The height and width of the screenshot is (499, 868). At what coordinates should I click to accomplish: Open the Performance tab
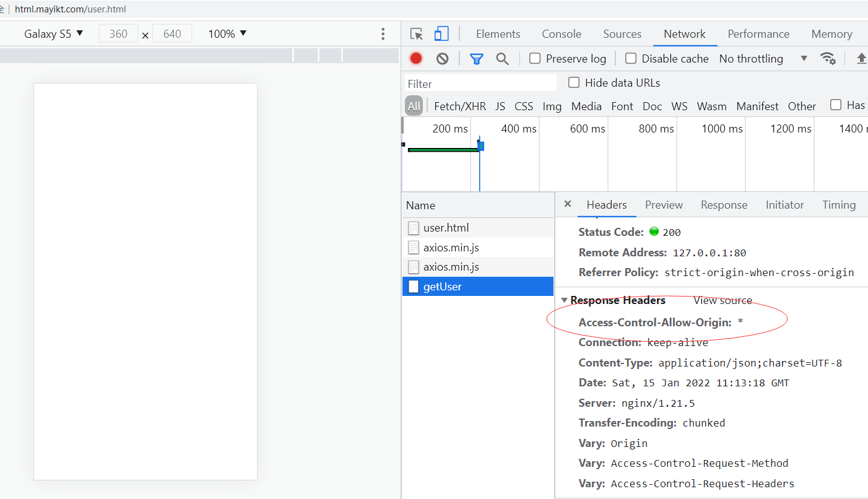pyautogui.click(x=758, y=34)
